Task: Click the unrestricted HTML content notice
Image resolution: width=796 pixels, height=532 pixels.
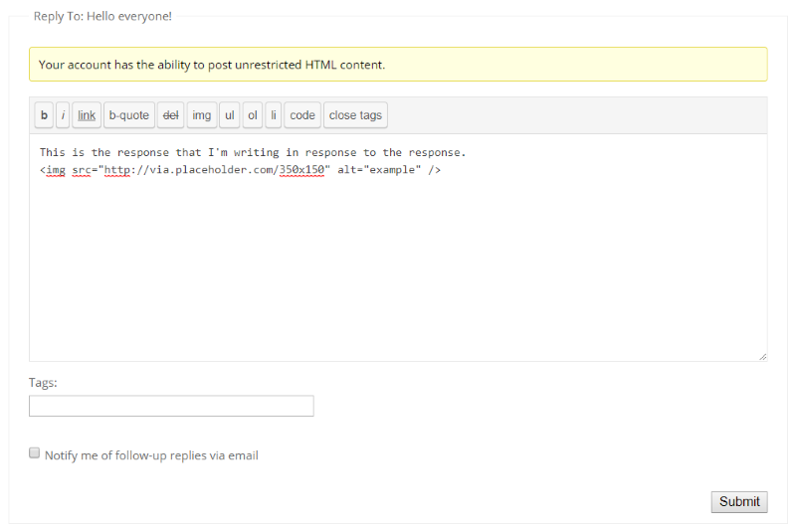Action: click(x=398, y=65)
